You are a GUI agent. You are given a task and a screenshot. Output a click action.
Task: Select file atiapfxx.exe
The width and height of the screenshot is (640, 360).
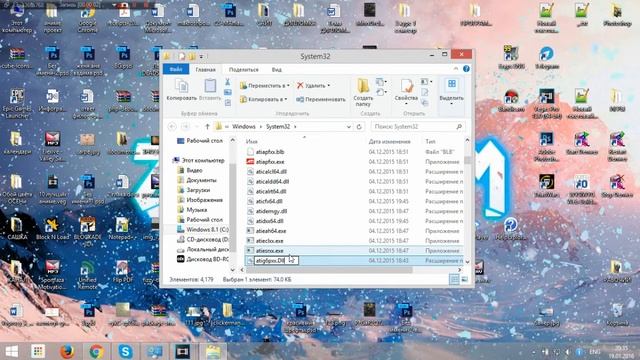tap(270, 162)
